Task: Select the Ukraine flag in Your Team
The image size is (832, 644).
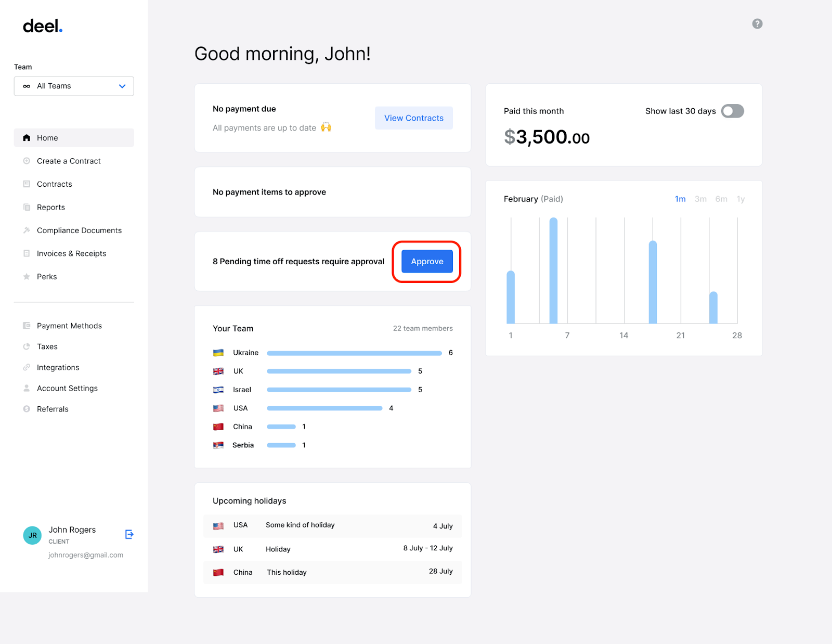Action: point(218,352)
